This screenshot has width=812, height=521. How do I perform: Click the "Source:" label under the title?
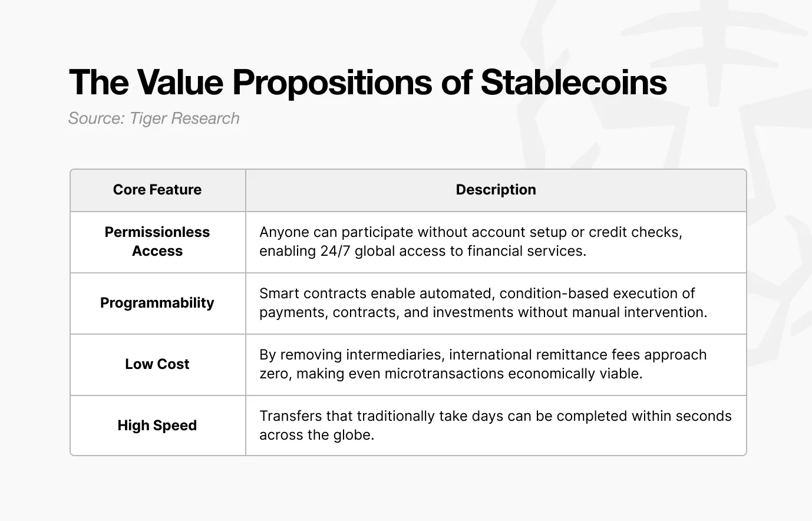click(x=96, y=118)
